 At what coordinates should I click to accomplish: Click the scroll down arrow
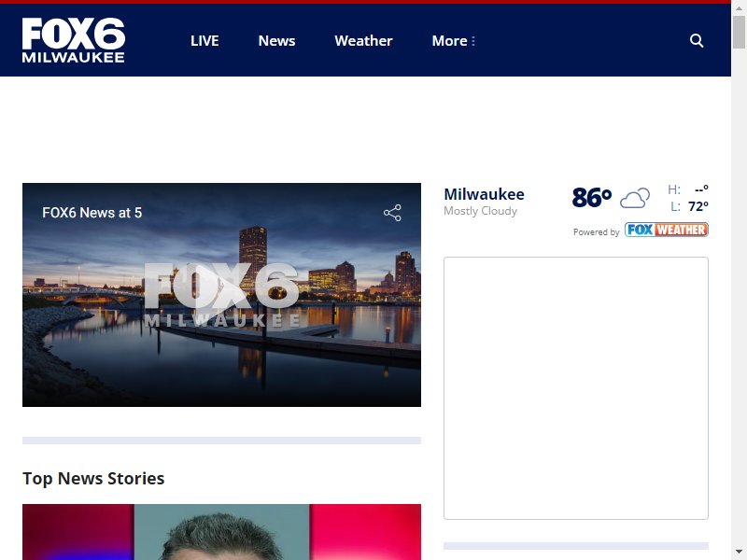(x=739, y=553)
